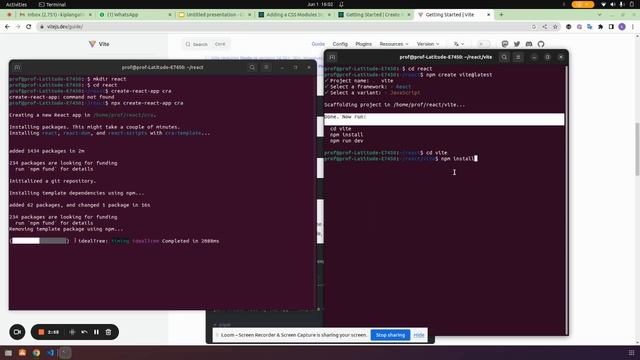The width and height of the screenshot is (640, 360).
Task: Open system status menu in top bar
Action: pos(617,4)
